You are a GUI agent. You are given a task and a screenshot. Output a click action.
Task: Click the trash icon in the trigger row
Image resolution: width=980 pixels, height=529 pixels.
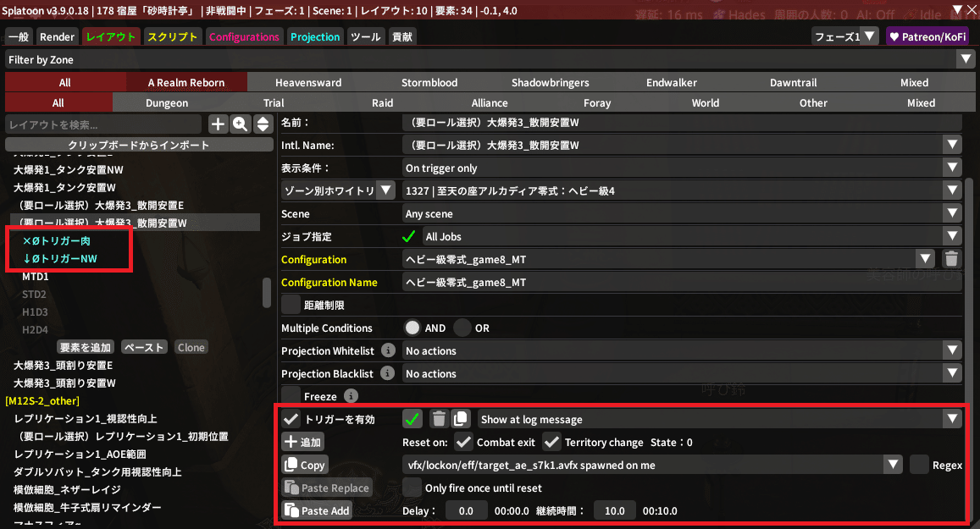[439, 419]
